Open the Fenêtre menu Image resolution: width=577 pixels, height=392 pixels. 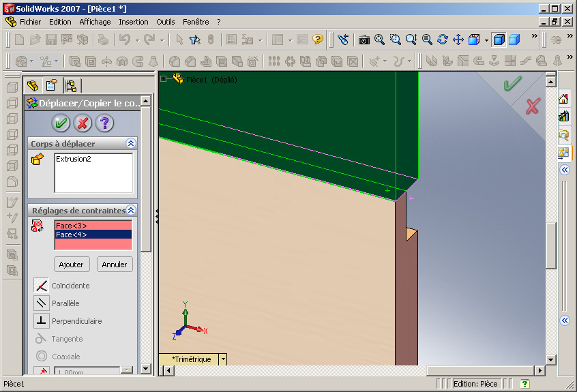click(x=196, y=22)
